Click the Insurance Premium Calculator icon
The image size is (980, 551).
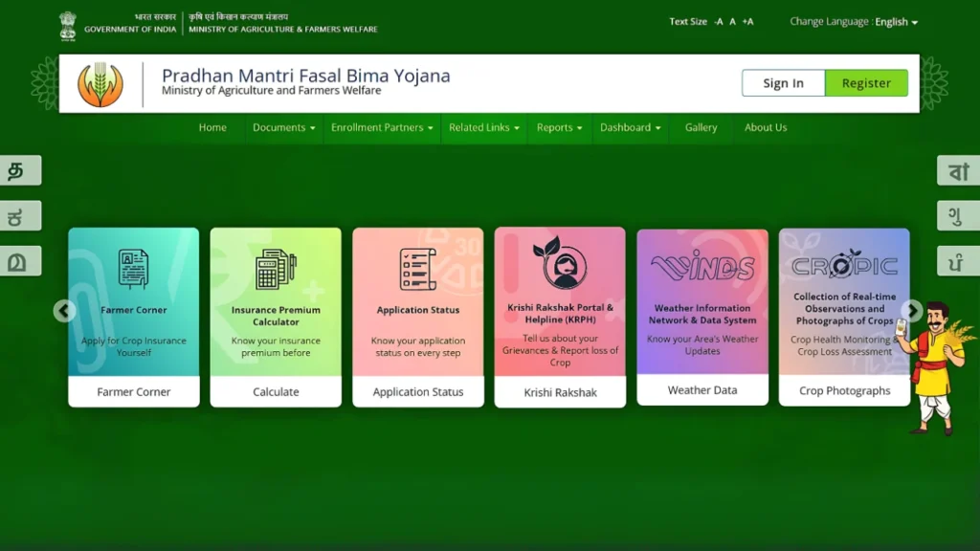(x=276, y=269)
